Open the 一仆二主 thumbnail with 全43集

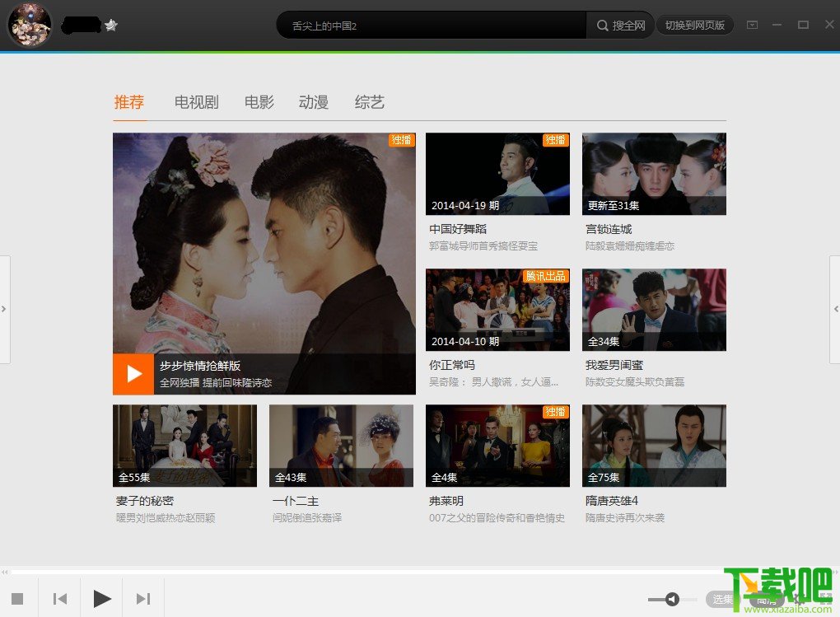(x=341, y=446)
